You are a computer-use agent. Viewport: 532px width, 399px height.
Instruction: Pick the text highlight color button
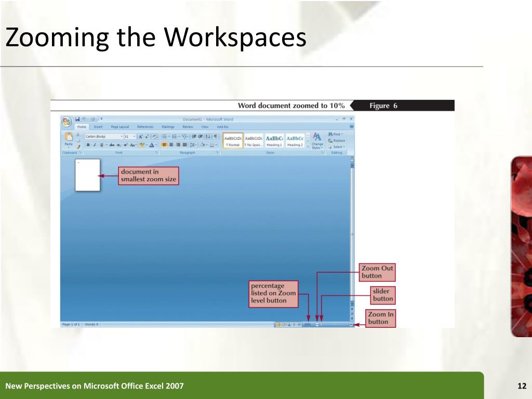(x=143, y=145)
